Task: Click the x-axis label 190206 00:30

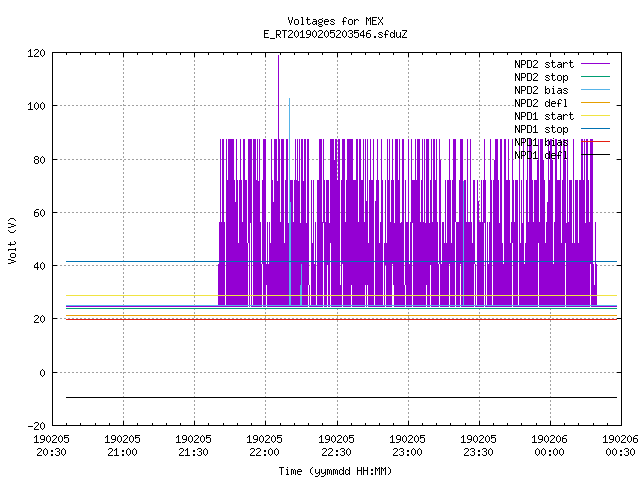Action: [620, 446]
